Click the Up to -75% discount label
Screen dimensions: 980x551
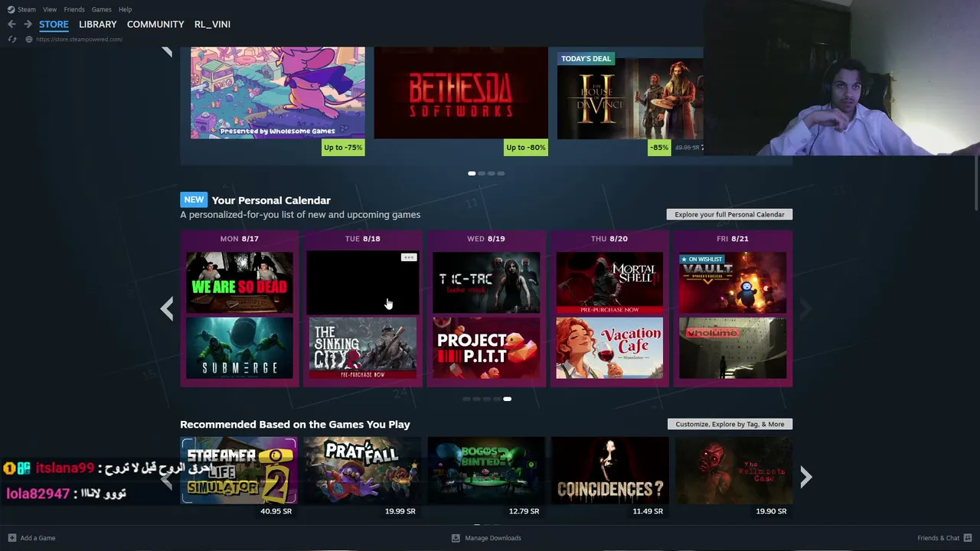pyautogui.click(x=343, y=147)
